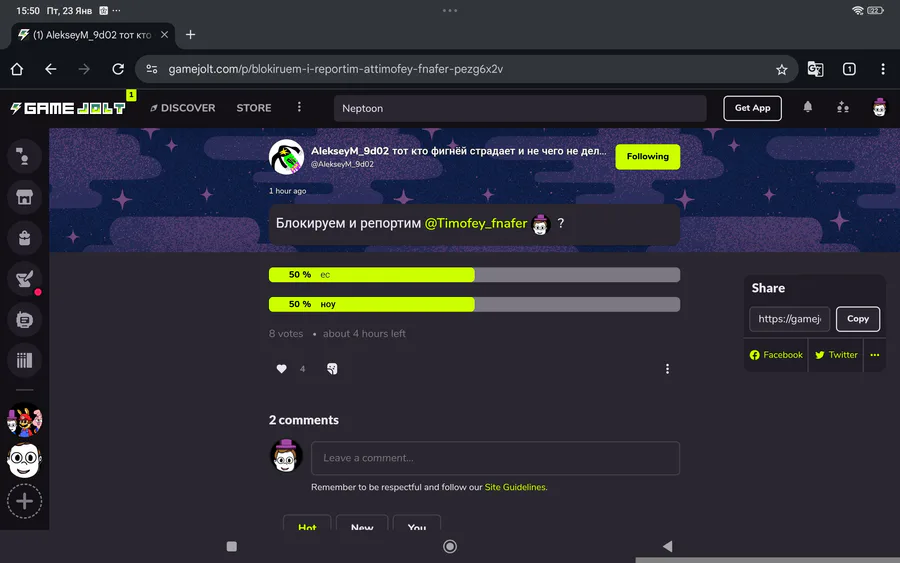Open the Discover section
The height and width of the screenshot is (563, 900).
click(183, 108)
